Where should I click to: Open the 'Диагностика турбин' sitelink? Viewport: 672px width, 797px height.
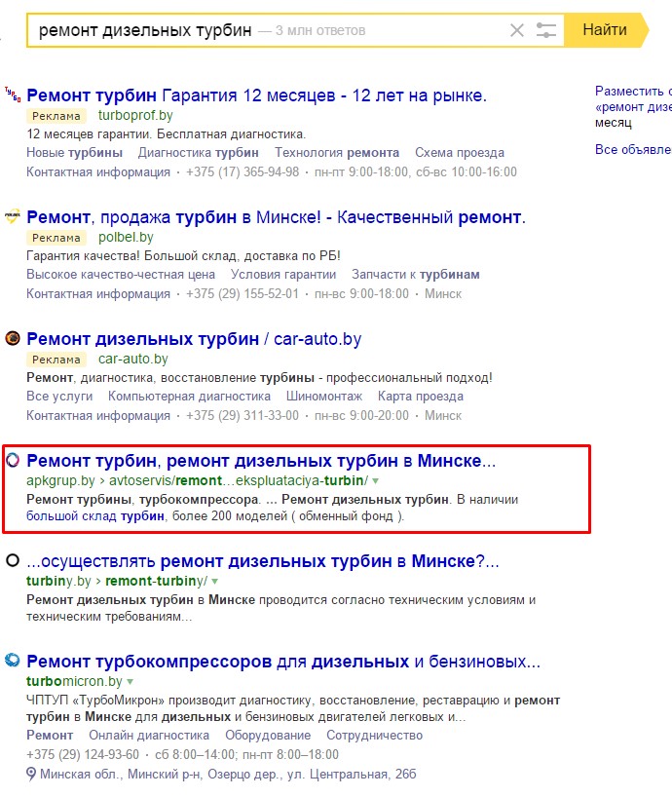click(199, 153)
